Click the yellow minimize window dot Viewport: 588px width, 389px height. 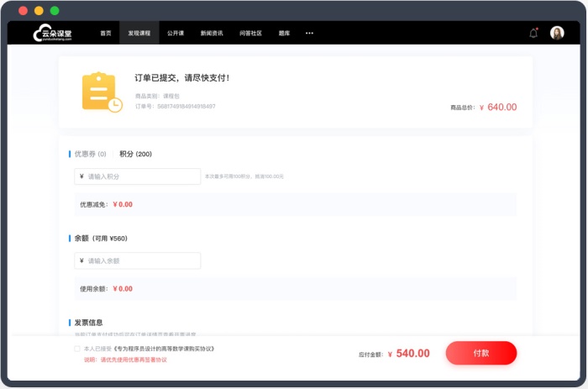point(39,11)
